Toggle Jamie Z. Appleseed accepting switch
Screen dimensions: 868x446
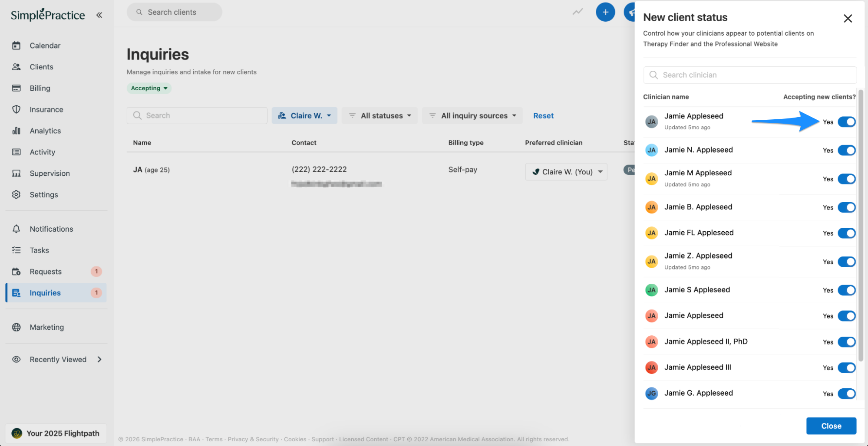(x=847, y=262)
